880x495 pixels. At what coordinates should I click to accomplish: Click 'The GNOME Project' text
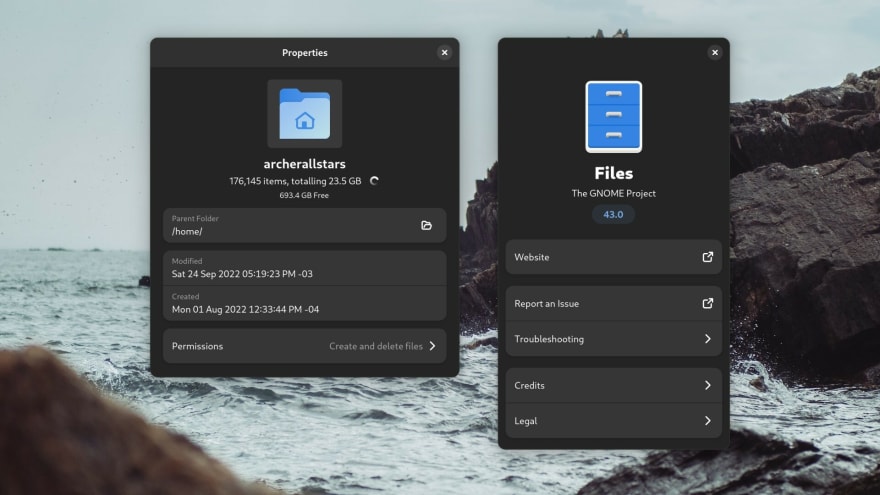click(613, 193)
